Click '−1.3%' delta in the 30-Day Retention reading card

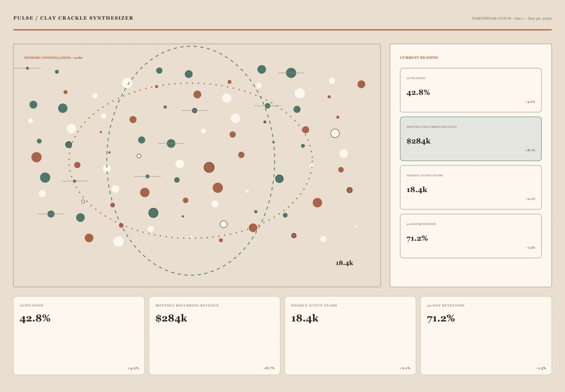tap(530, 247)
